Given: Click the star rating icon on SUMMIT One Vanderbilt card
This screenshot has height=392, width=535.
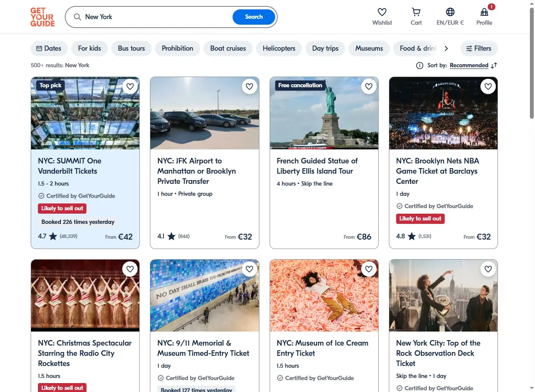Looking at the screenshot, I should [53, 236].
